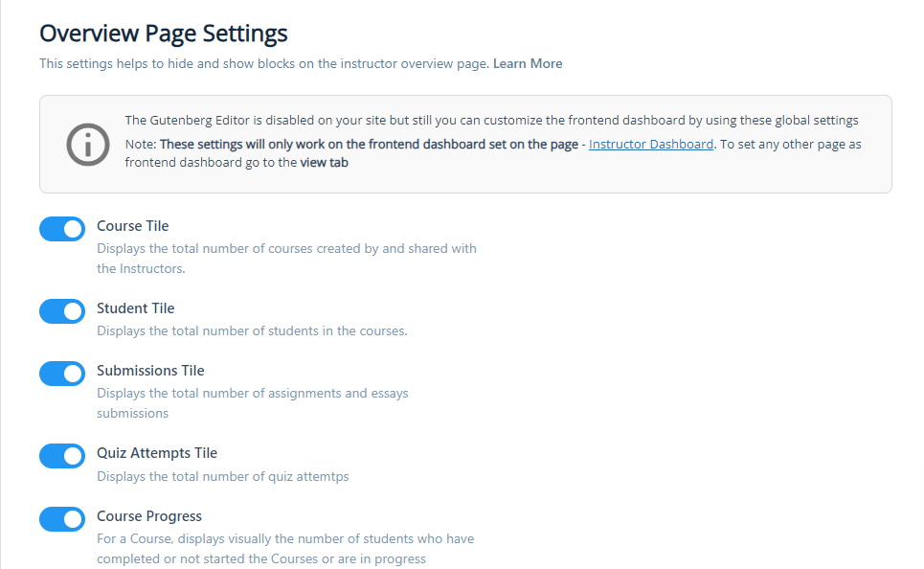Click the Student Tile description about total students
Image resolution: width=924 pixels, height=569 pixels.
[x=252, y=331]
